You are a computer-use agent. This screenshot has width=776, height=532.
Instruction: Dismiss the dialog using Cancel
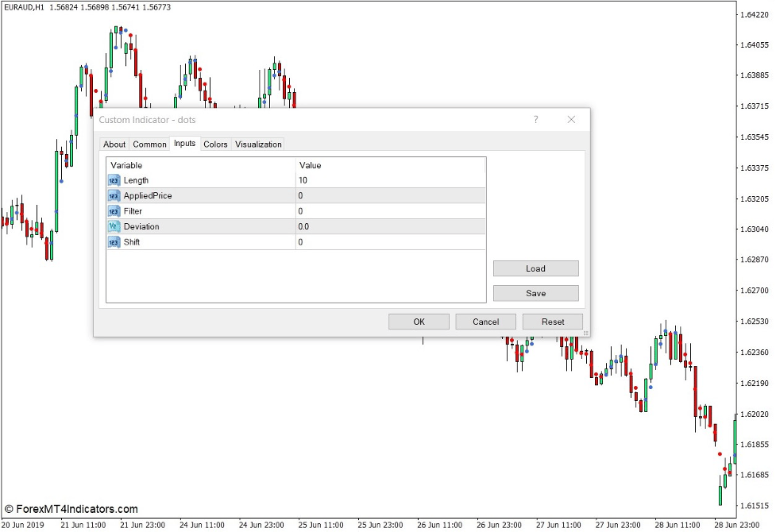pos(485,322)
